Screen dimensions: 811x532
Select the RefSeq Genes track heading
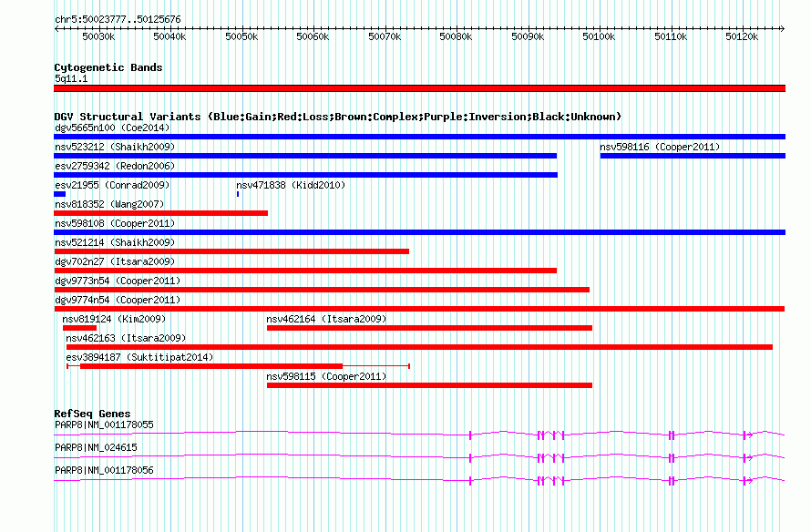92,414
